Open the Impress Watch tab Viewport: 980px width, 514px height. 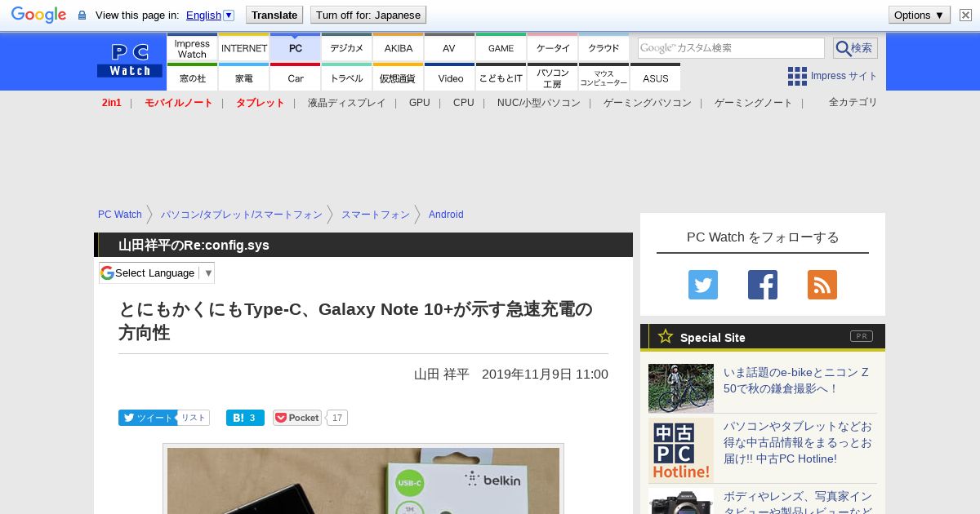[192, 48]
